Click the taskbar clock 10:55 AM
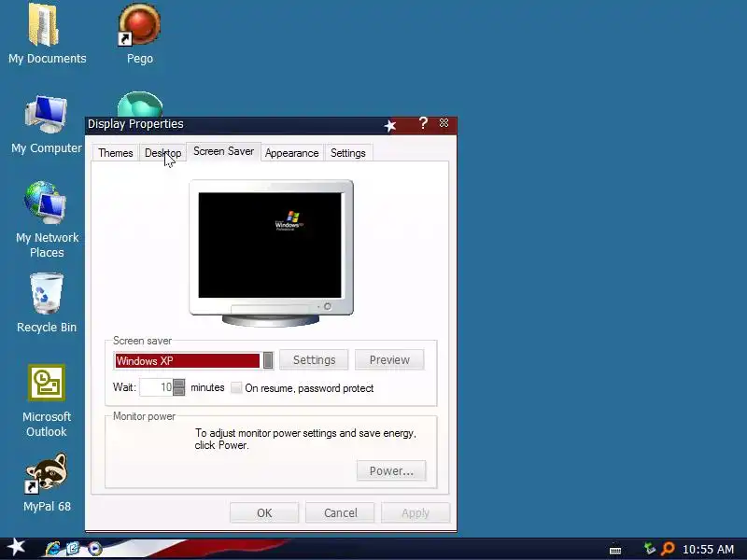 (x=708, y=550)
